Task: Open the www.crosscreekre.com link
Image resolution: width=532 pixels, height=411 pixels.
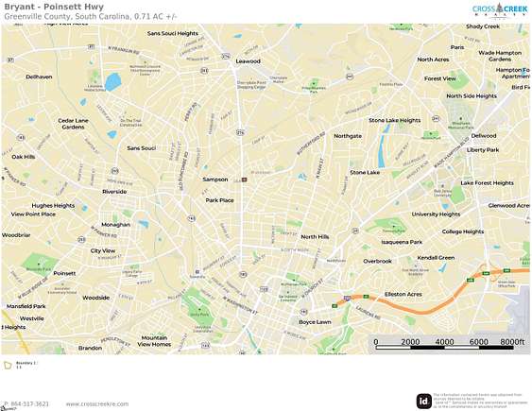Action: (x=97, y=403)
